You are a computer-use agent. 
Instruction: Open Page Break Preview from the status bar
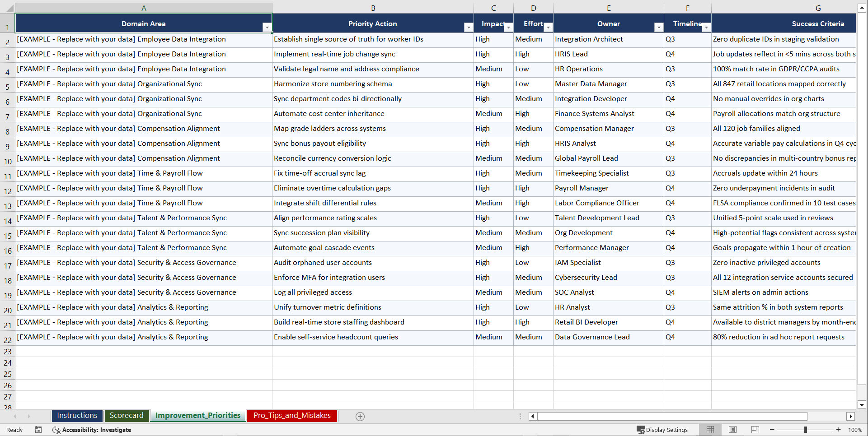coord(755,430)
